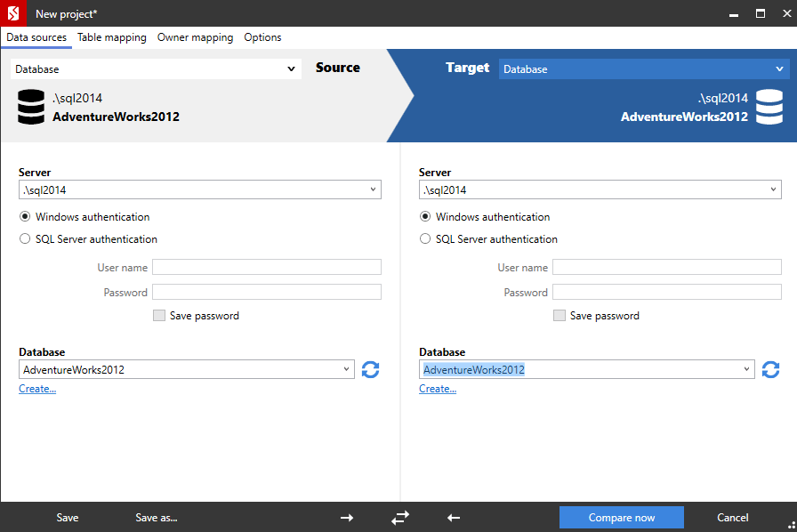Screen dimensions: 797x532
Task: Open the Target type Database dropdown
Action: (644, 69)
